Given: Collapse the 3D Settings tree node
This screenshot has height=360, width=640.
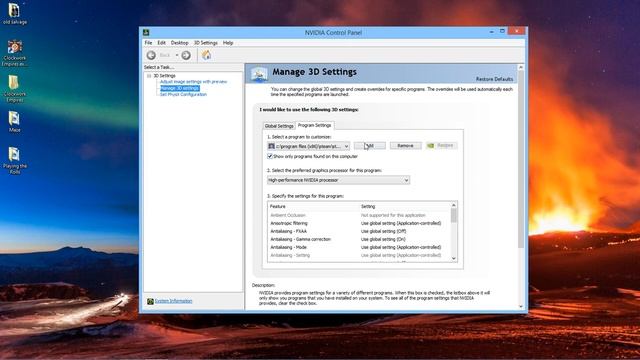Looking at the screenshot, I should pos(149,76).
